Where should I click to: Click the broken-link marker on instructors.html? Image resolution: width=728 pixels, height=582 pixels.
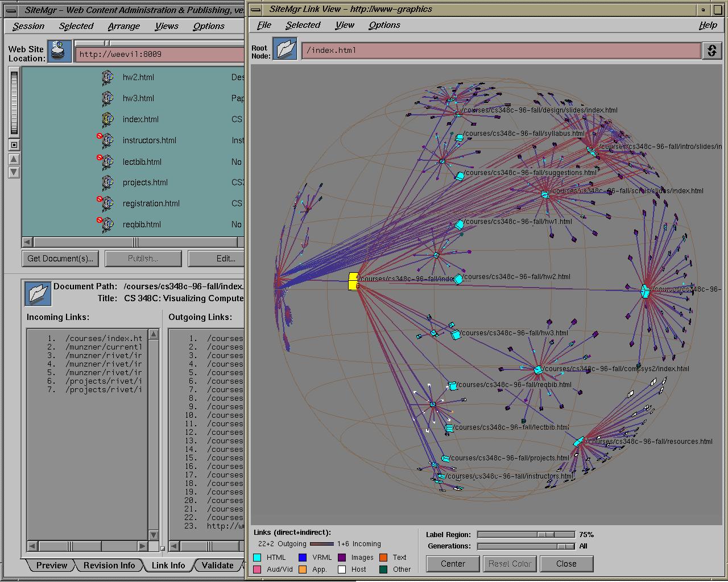(x=100, y=136)
